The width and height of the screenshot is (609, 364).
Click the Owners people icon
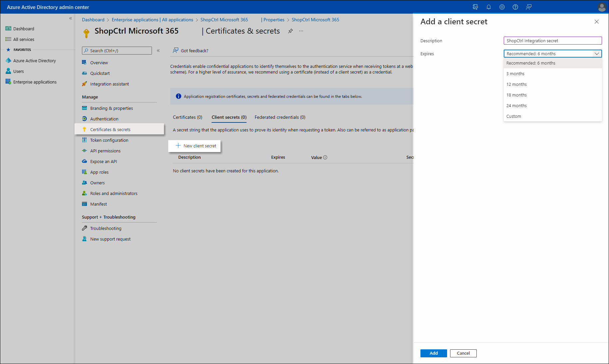[x=84, y=183]
